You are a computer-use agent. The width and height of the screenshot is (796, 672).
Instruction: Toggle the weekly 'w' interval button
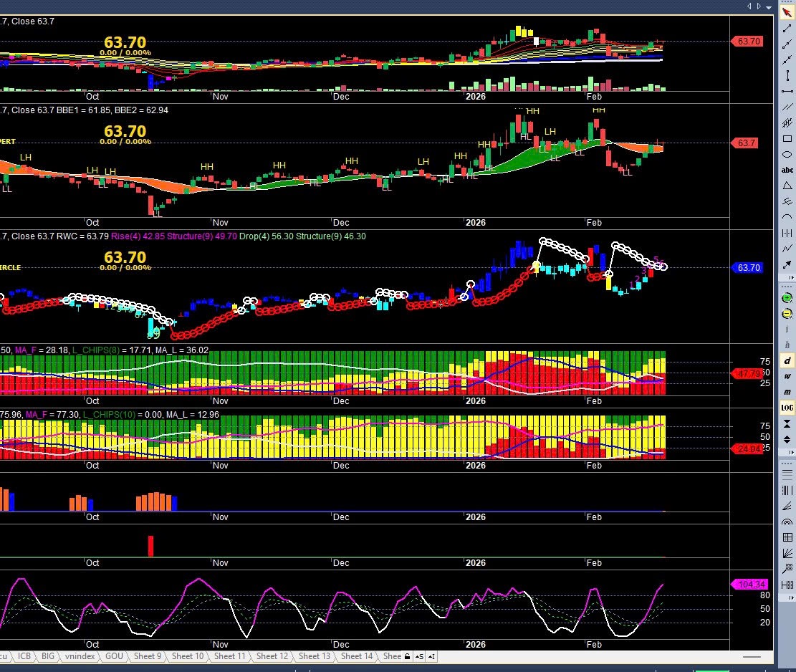coord(787,376)
